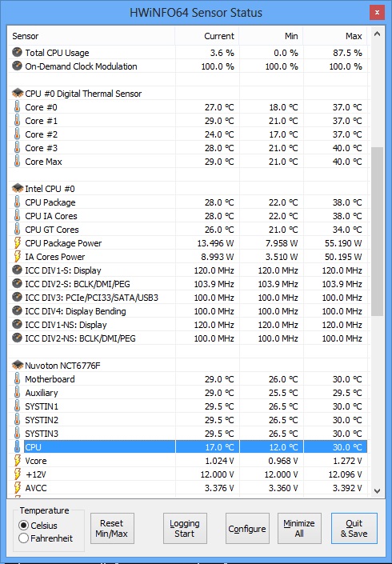Click the thermometer icon beside Auxiliary
Screen dimensions: 392x564
(x=17, y=393)
